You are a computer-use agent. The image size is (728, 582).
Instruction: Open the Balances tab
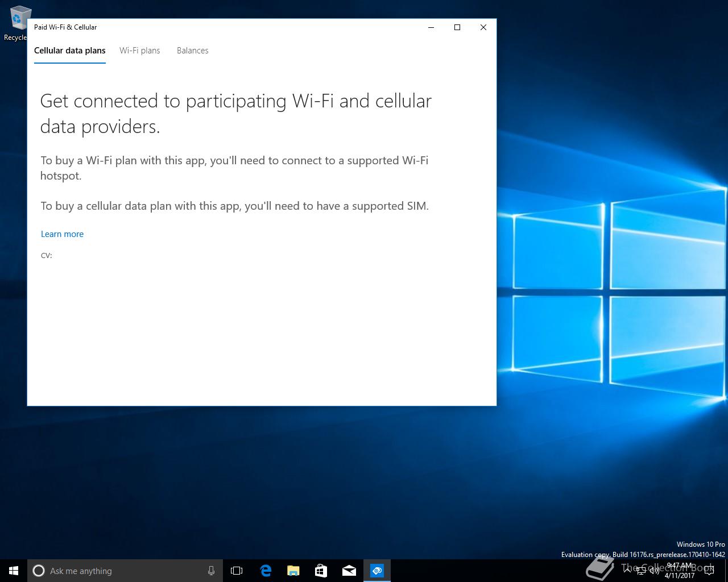pyautogui.click(x=192, y=51)
